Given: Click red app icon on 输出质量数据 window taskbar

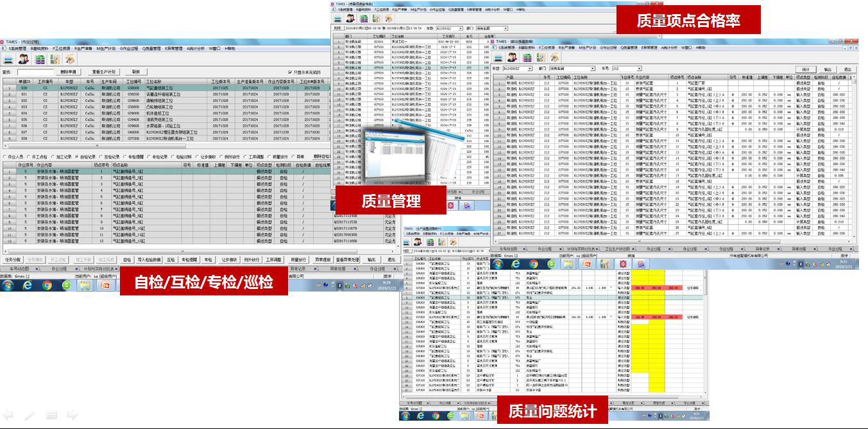Looking at the screenshot, I should pos(622,263).
